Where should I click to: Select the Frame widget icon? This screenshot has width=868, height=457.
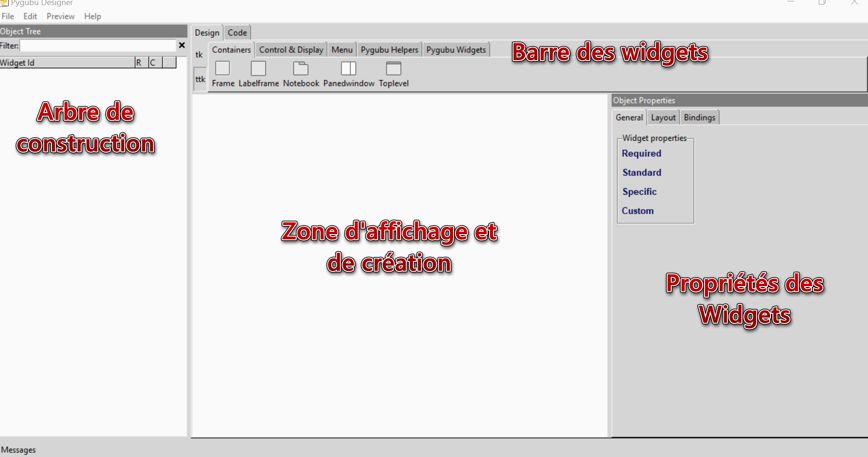coord(222,68)
